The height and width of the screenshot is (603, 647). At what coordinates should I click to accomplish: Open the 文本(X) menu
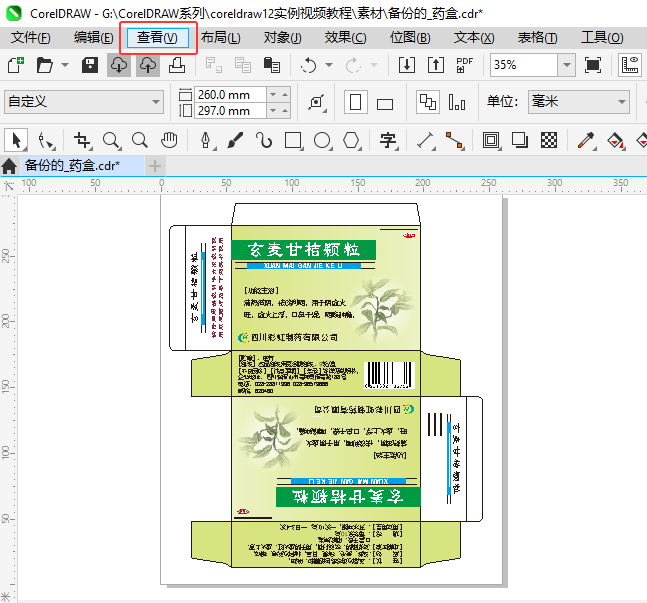pos(474,38)
